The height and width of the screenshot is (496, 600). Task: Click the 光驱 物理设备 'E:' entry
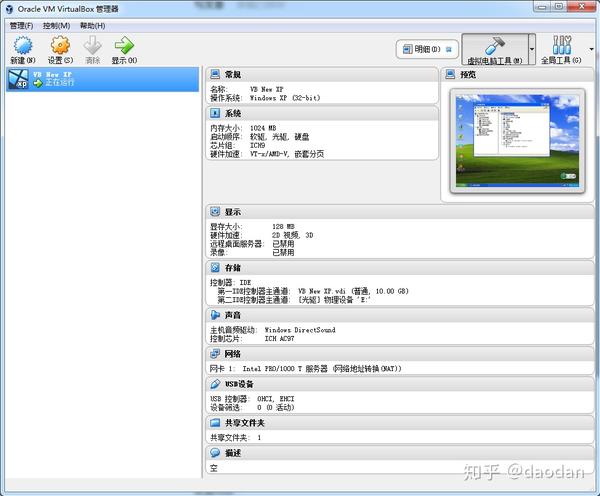[x=334, y=300]
